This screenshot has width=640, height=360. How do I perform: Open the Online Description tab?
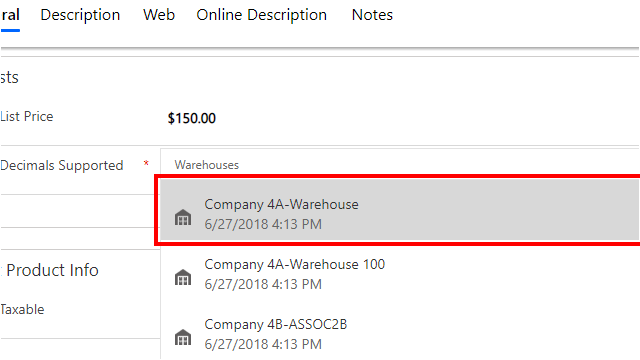coord(262,15)
